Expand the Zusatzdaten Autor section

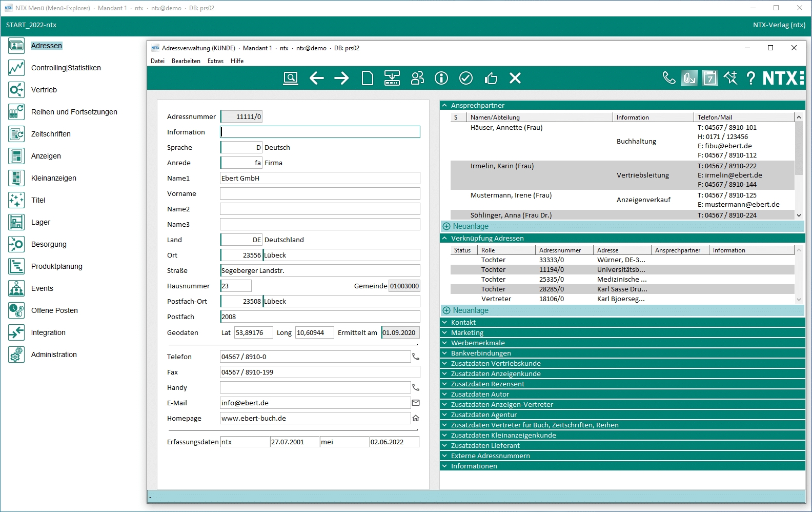444,394
